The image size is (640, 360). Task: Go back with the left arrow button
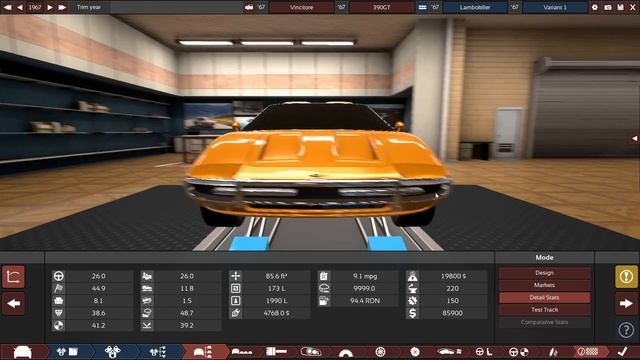click(13, 303)
